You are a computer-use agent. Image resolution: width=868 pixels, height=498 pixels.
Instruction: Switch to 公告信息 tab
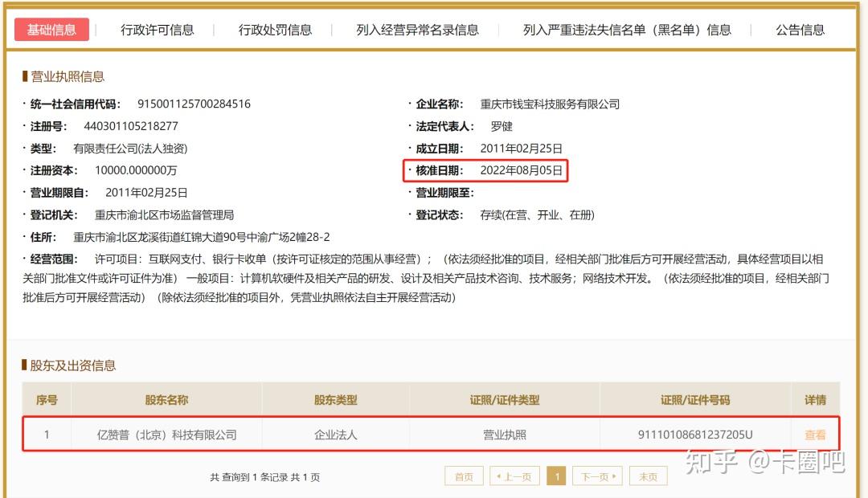click(x=800, y=30)
